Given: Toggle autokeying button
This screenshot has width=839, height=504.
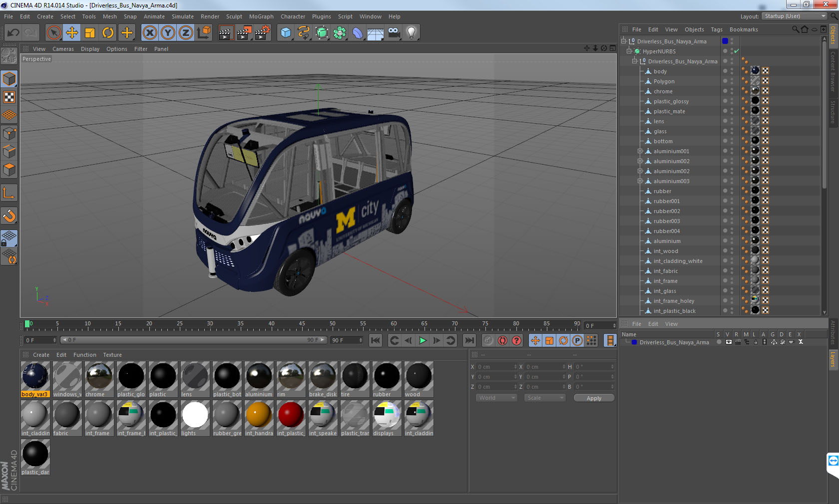Looking at the screenshot, I should pos(502,340).
